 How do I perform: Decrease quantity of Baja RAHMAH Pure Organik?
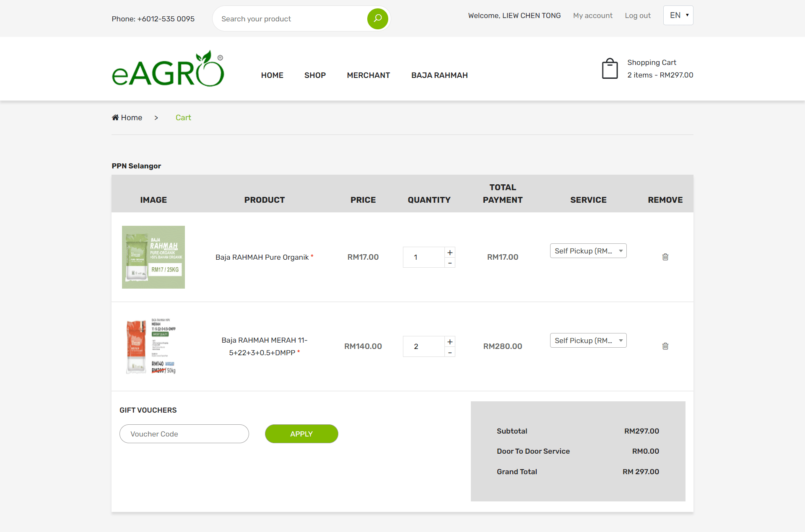[x=450, y=263]
